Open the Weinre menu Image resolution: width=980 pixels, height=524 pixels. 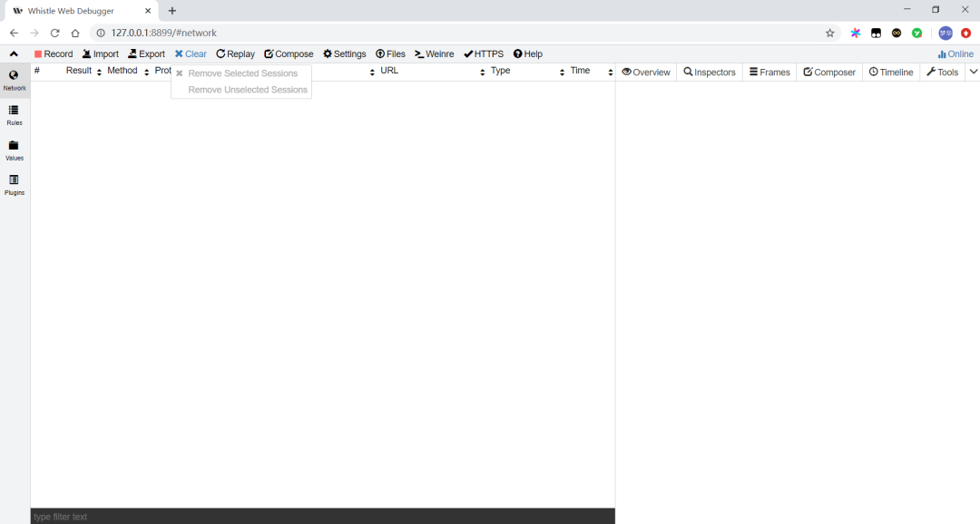(x=435, y=54)
